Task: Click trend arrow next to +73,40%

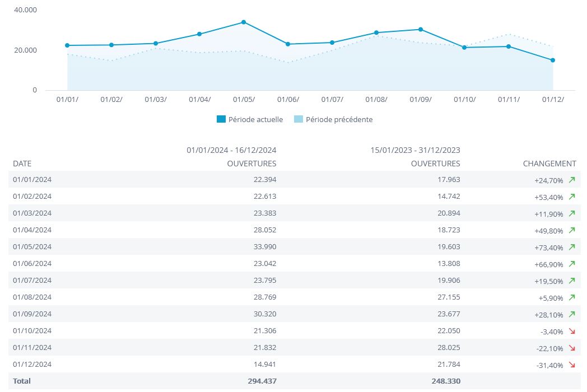Action: coord(572,247)
